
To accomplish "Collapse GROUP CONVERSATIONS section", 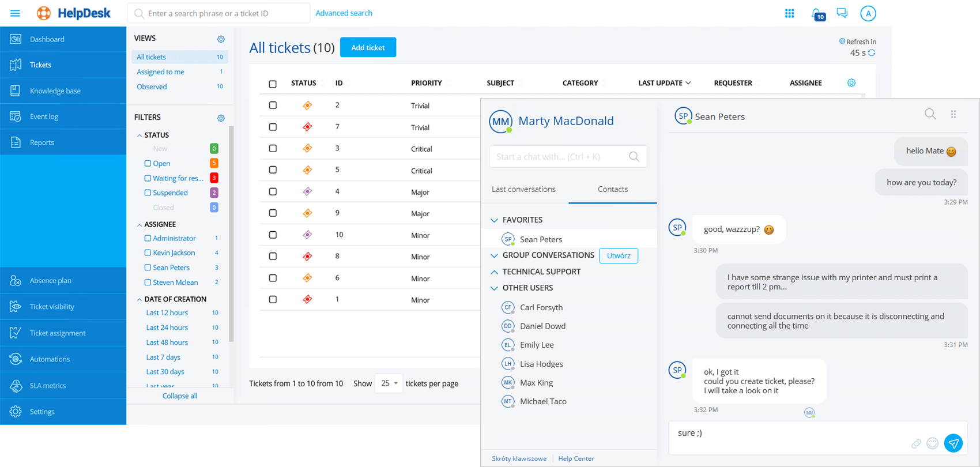I will coord(494,255).
